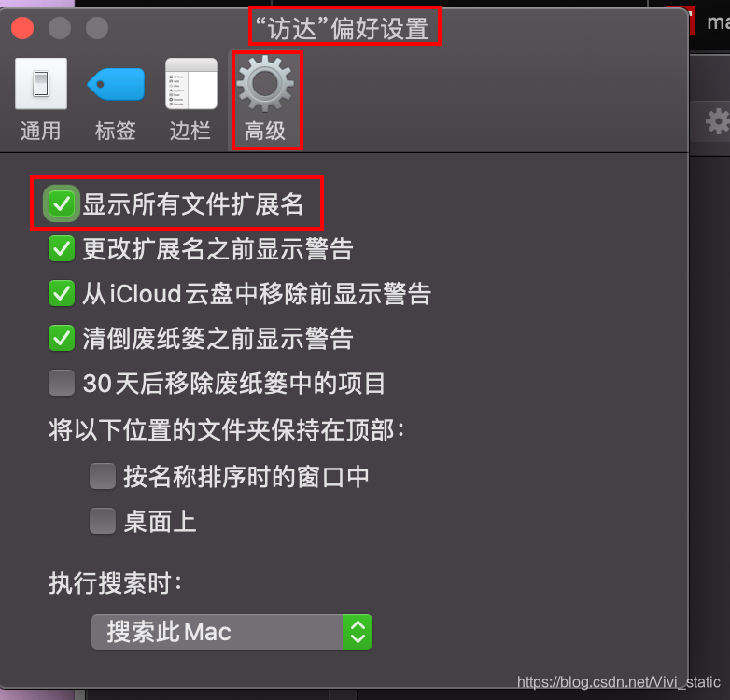Uncheck 显示所有文件扩展名 checkbox
730x700 pixels.
tap(62, 203)
